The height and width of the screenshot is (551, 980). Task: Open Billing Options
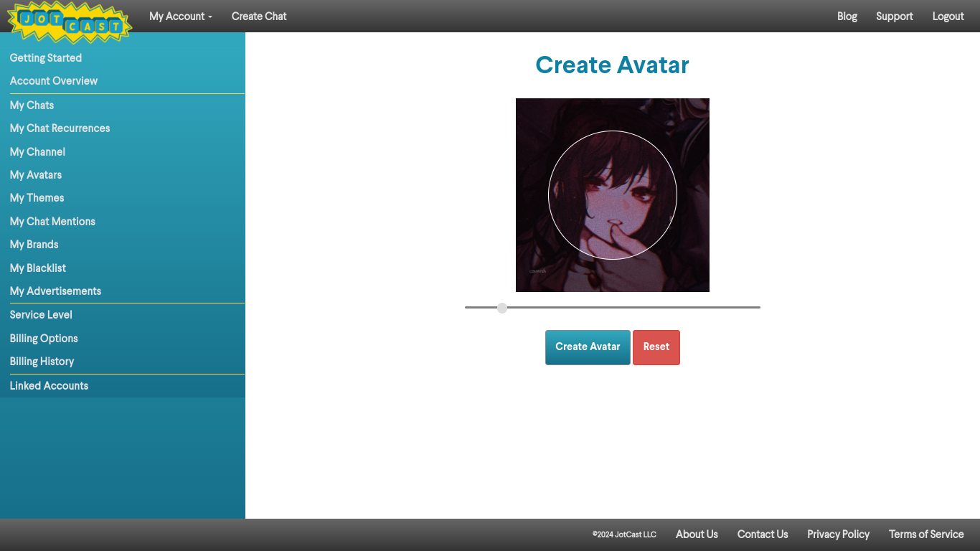click(44, 338)
